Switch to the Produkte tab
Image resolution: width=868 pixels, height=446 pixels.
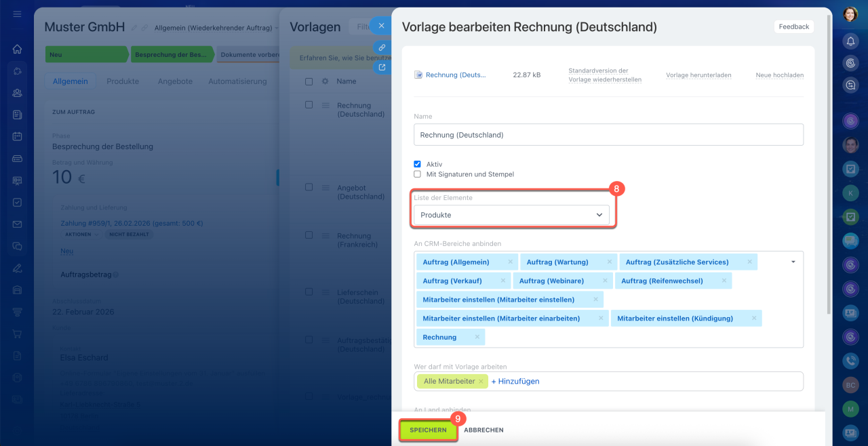tap(123, 81)
